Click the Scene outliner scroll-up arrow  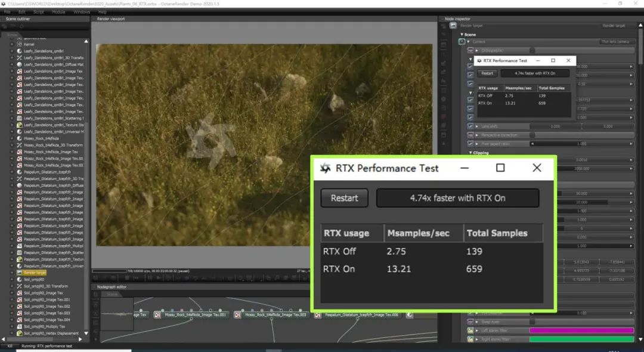pos(86,42)
